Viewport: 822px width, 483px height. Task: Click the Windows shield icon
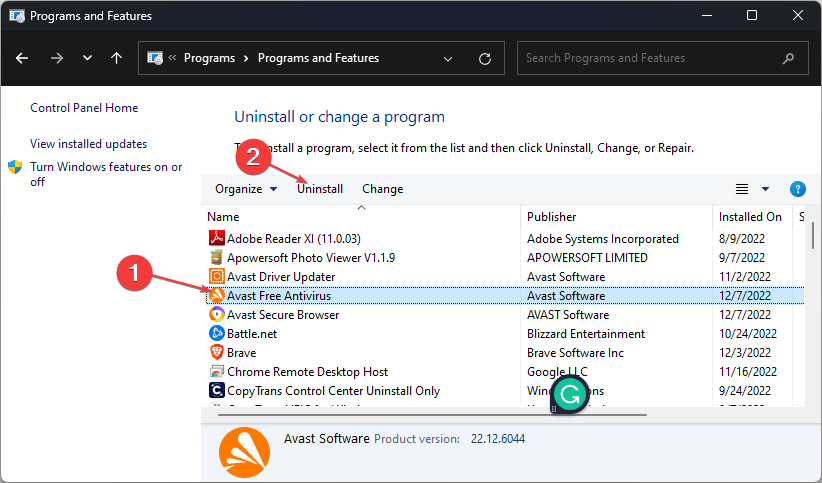15,167
